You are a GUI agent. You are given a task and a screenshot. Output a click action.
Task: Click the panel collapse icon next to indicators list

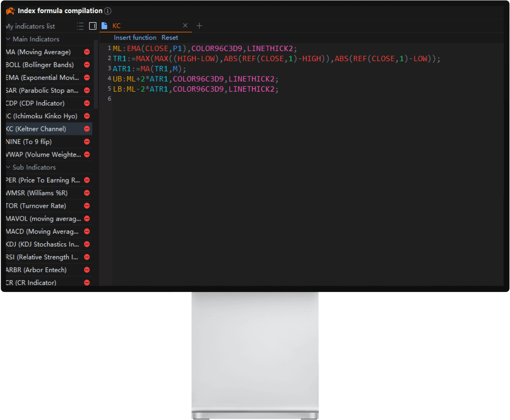click(93, 26)
